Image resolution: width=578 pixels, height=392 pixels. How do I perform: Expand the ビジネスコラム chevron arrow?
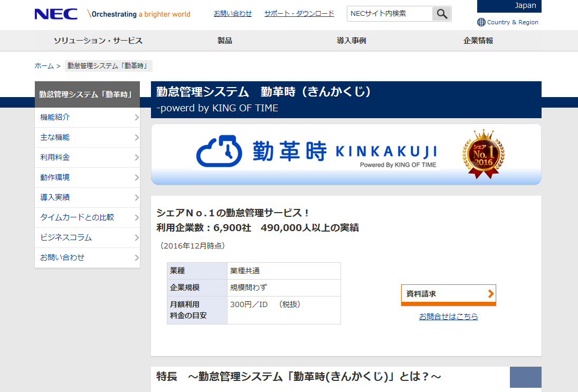(136, 237)
